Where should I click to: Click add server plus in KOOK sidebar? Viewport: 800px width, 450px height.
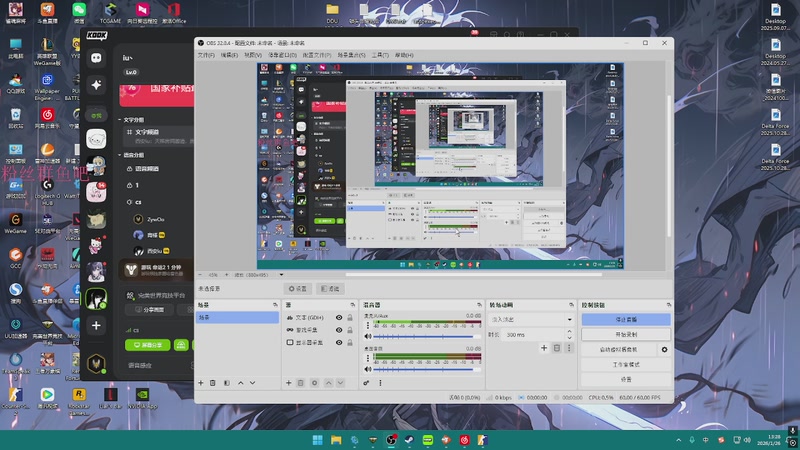tap(96, 326)
